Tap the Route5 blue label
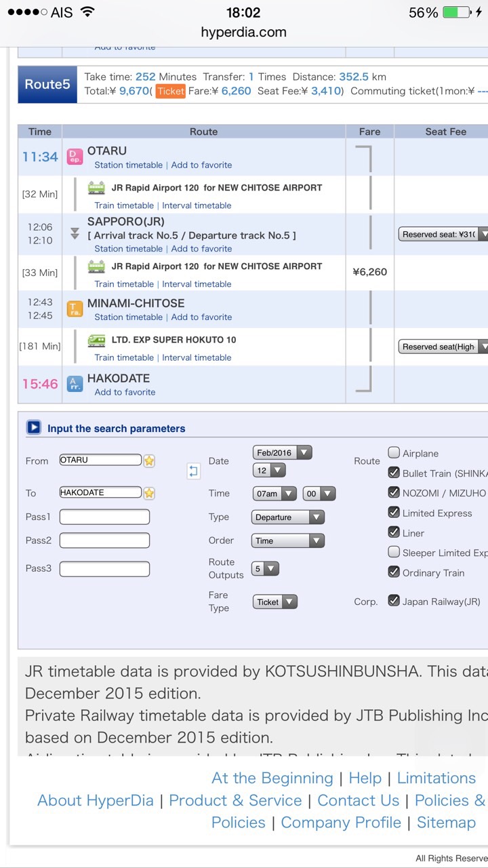The width and height of the screenshot is (488, 868). [47, 84]
